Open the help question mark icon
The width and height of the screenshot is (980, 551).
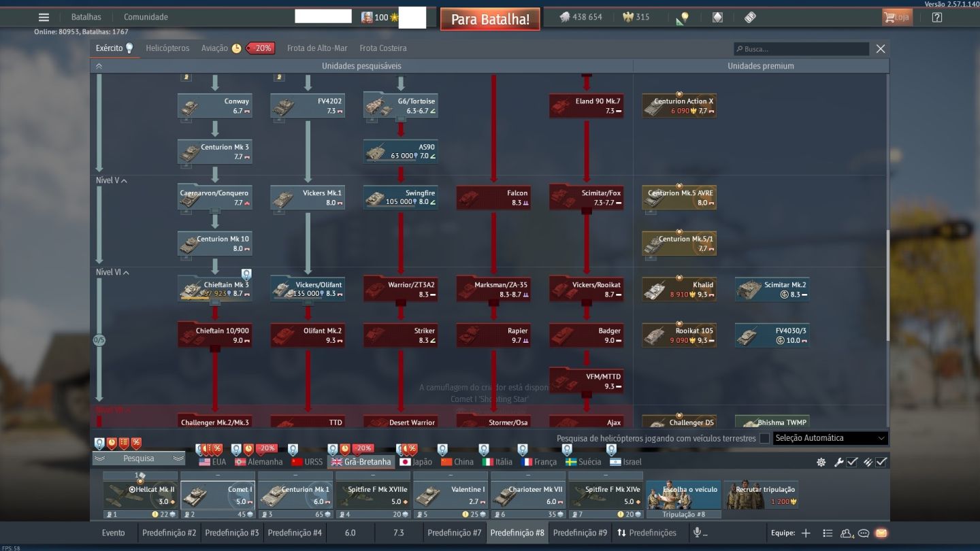pos(937,17)
